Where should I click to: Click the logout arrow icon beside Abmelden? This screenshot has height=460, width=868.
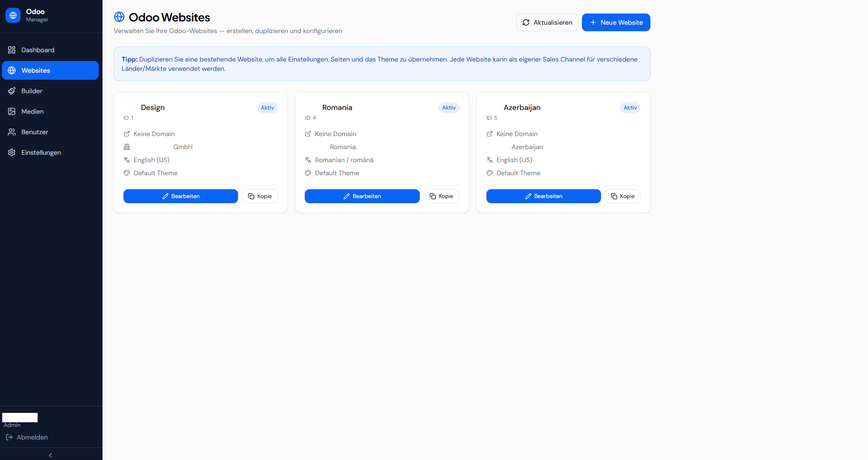point(9,437)
